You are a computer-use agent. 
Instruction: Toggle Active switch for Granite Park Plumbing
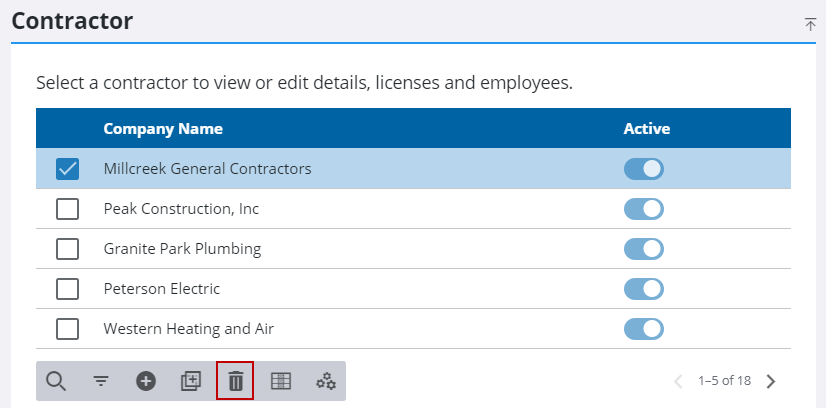(644, 249)
